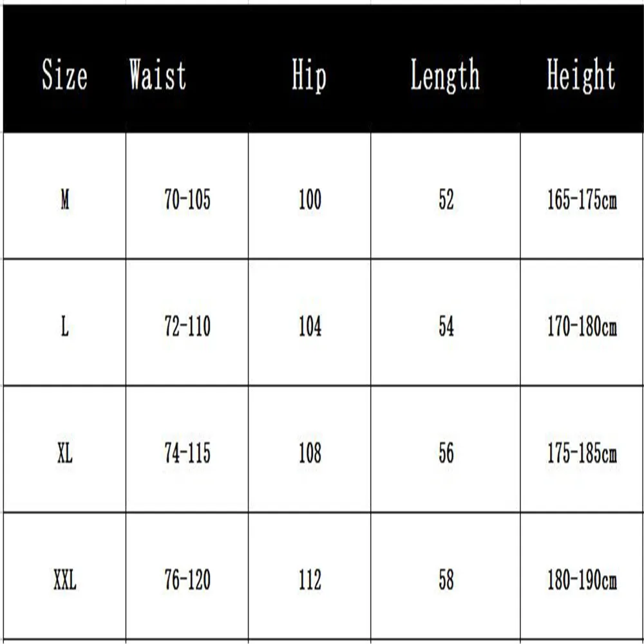Click waist value 70-105

(187, 200)
